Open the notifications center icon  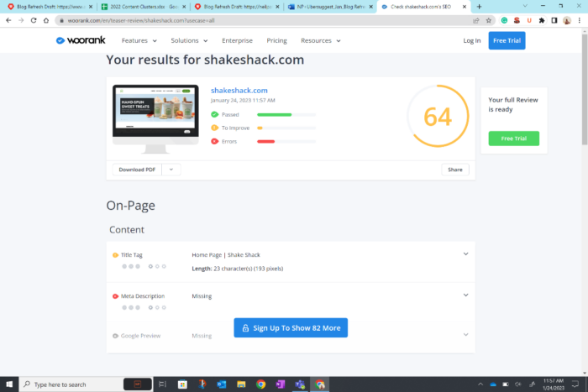pos(575,384)
